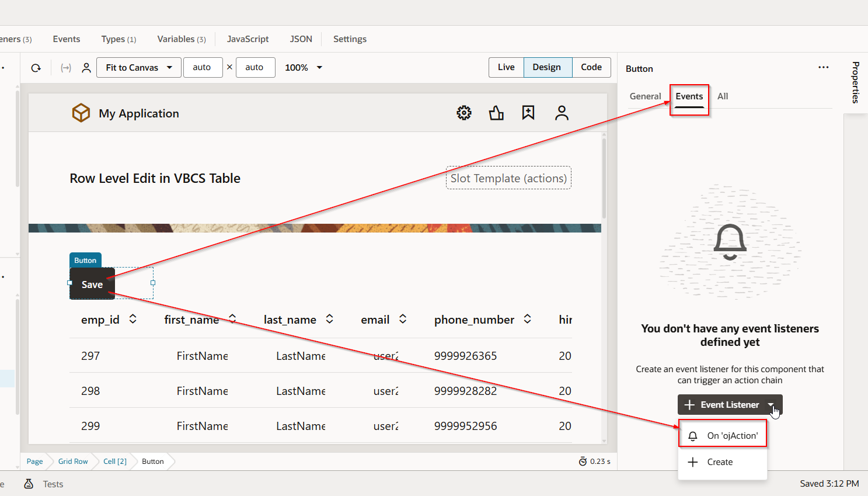Click the canvas width auto field
The height and width of the screenshot is (496, 868).
[203, 68]
